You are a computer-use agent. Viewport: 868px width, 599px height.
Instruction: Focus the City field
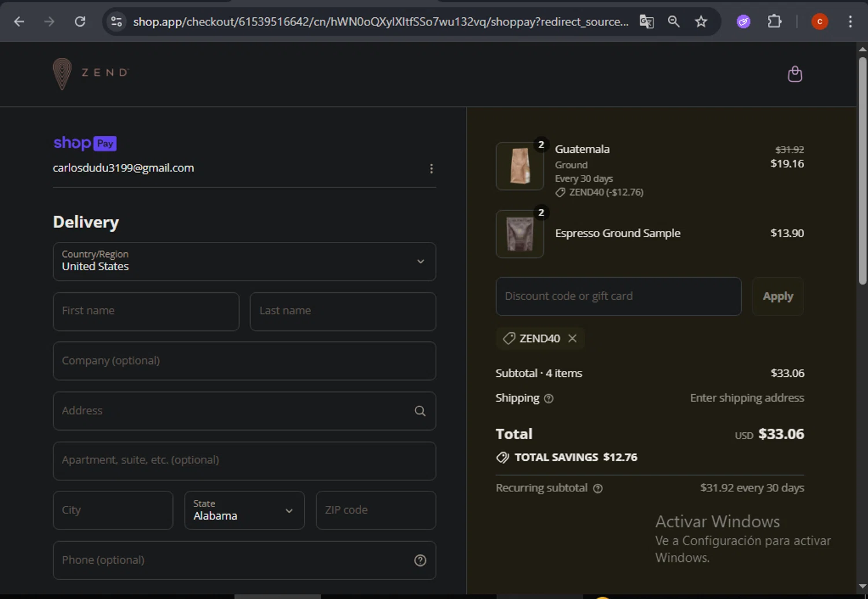pyautogui.click(x=113, y=510)
